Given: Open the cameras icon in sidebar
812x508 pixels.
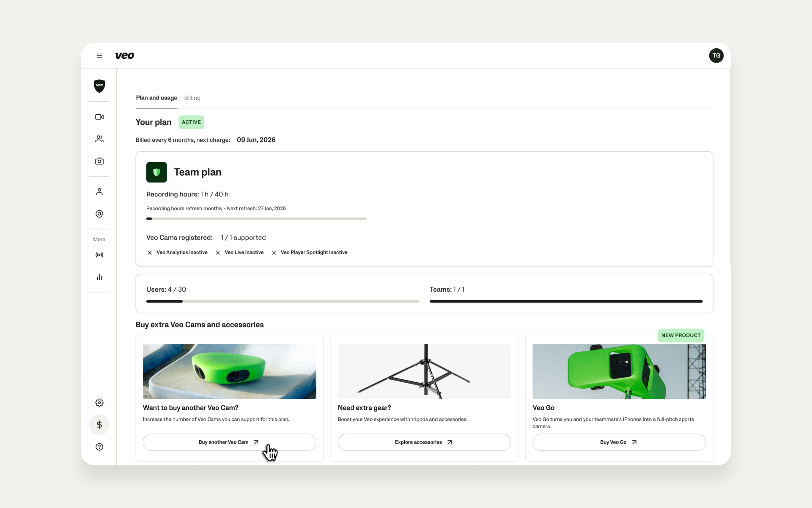Looking at the screenshot, I should click(99, 161).
